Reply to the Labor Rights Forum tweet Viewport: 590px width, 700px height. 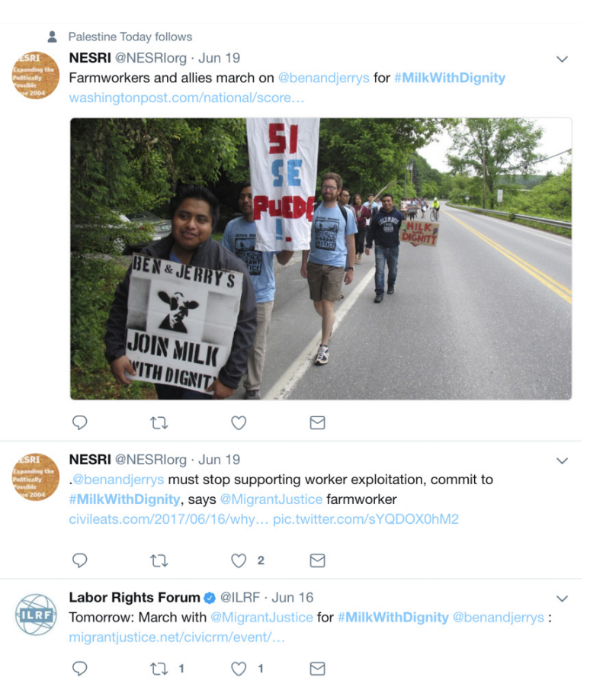click(x=79, y=668)
